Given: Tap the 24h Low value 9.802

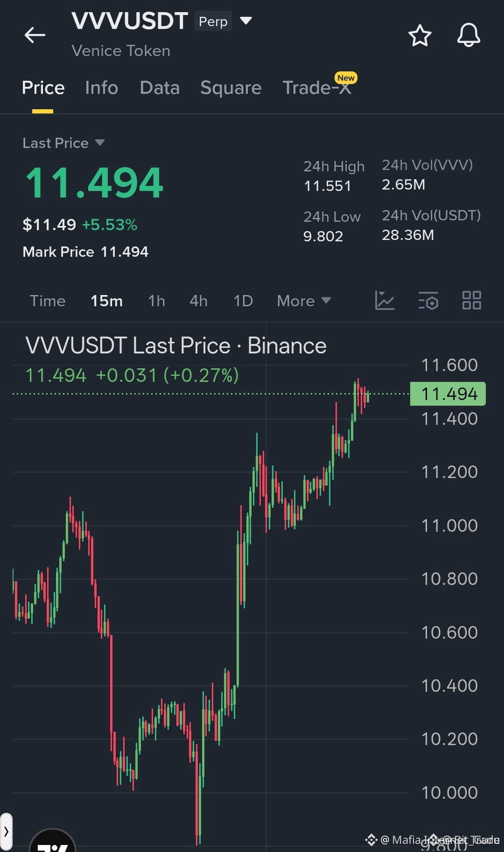Looking at the screenshot, I should click(x=323, y=236).
